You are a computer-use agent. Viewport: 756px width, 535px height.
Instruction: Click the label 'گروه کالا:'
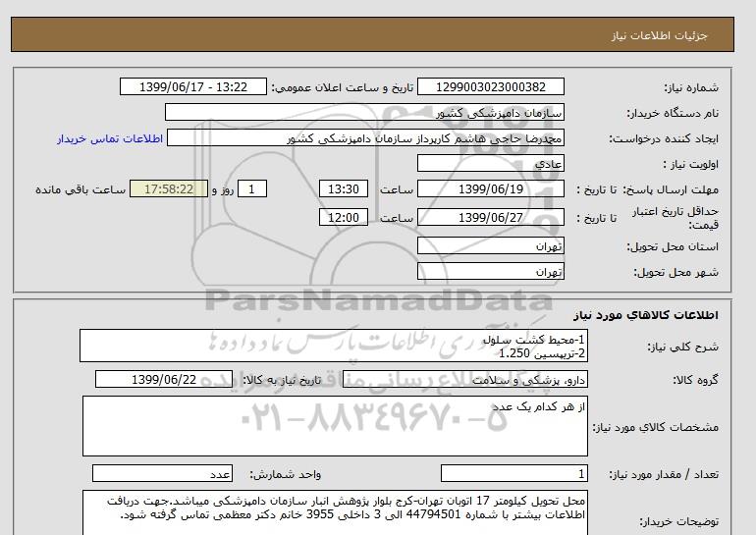(696, 380)
